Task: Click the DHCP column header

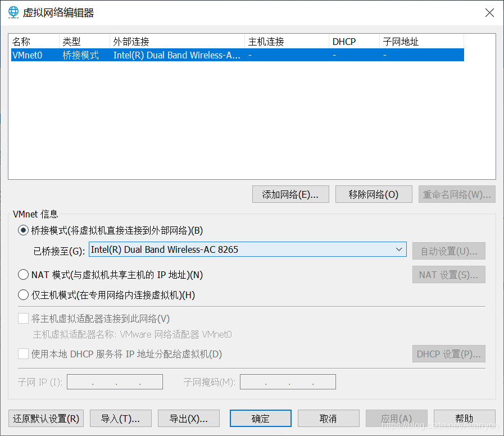Action: [354, 42]
